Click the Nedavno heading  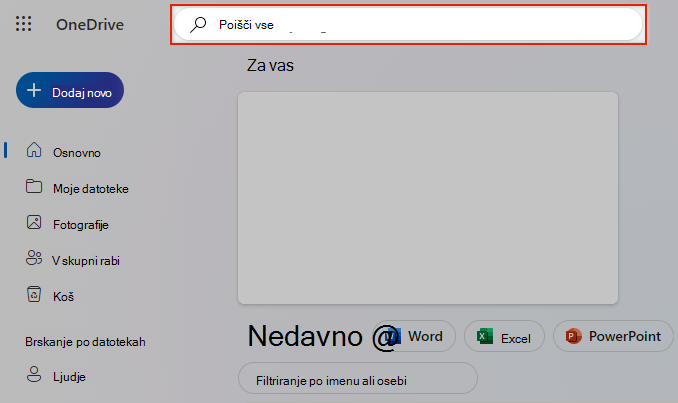coord(305,336)
